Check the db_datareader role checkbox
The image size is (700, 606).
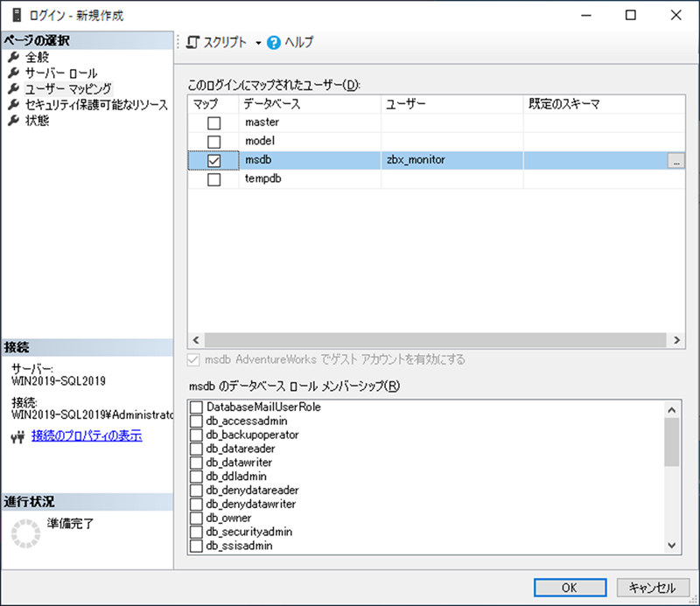pos(197,449)
